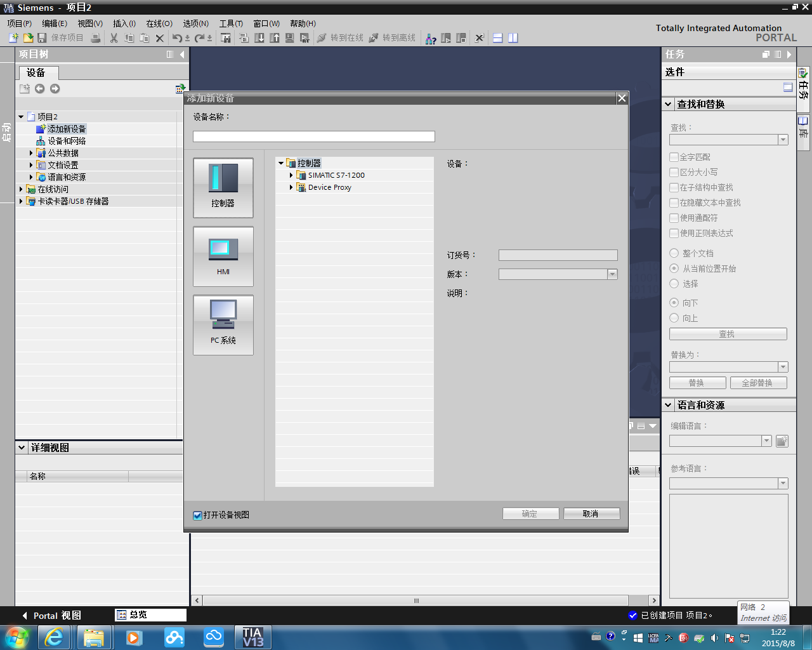
Task: Select the 向上 radio button
Action: click(x=674, y=318)
